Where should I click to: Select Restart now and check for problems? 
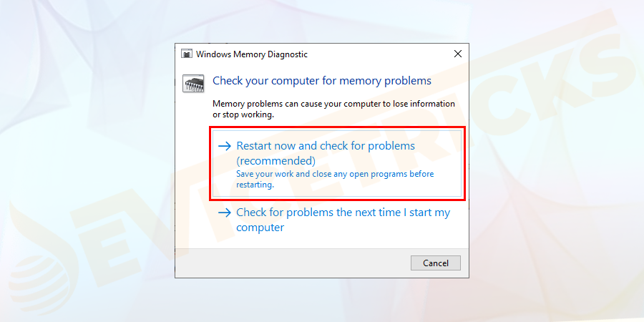[326, 146]
